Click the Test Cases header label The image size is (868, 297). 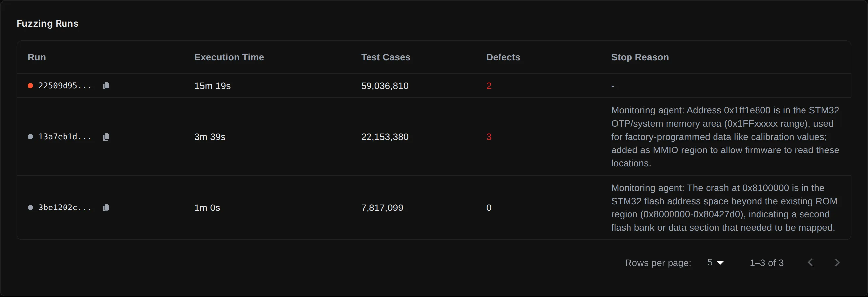pyautogui.click(x=385, y=57)
